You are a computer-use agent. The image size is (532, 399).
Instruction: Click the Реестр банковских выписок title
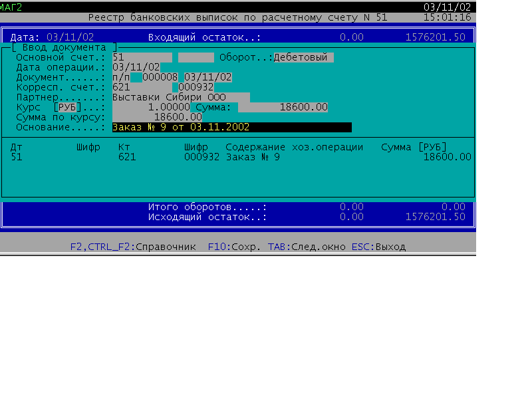click(237, 17)
